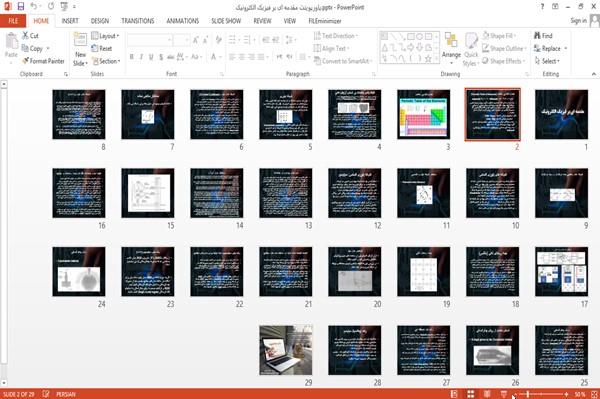Switch to Reading View from status bar

pyautogui.click(x=487, y=394)
